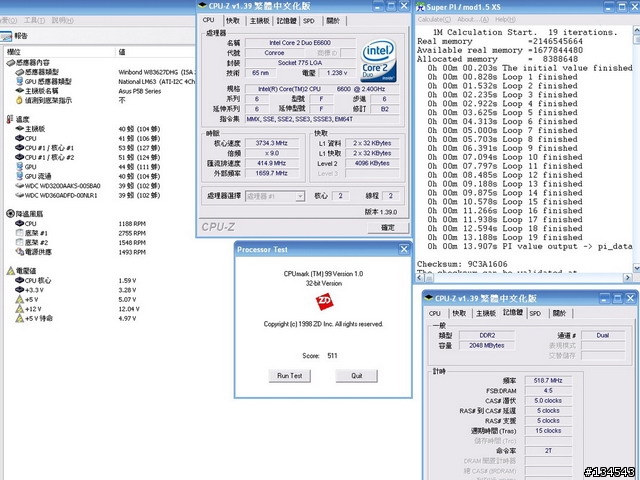Click the WDC WD3200AAKS drive icon

click(x=20, y=186)
